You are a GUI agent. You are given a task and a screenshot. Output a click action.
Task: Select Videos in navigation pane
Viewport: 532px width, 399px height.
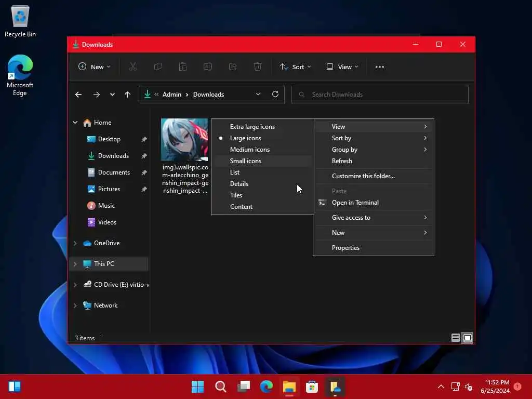[107, 222]
